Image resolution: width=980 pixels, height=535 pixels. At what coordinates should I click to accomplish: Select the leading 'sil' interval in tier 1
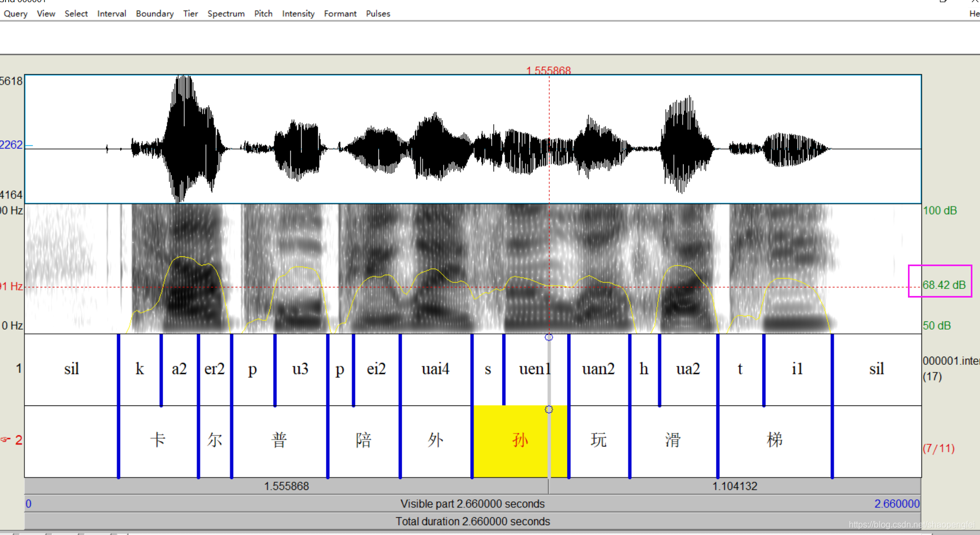click(x=72, y=369)
